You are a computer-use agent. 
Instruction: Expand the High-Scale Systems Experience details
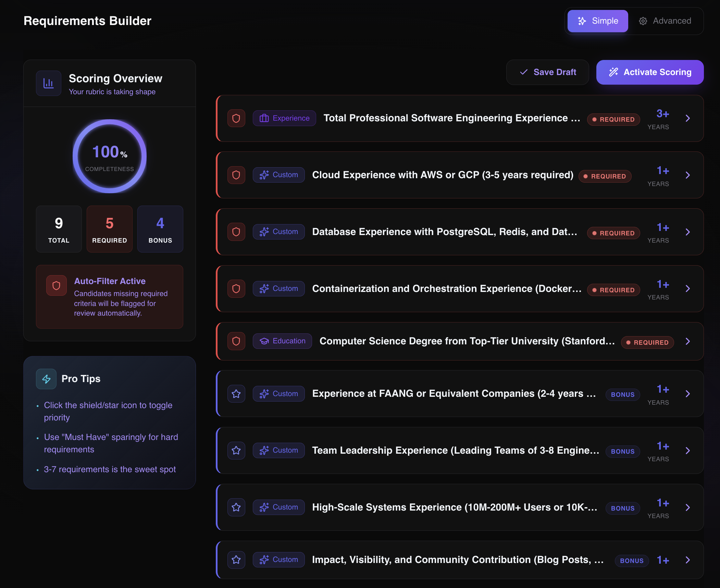click(x=688, y=507)
